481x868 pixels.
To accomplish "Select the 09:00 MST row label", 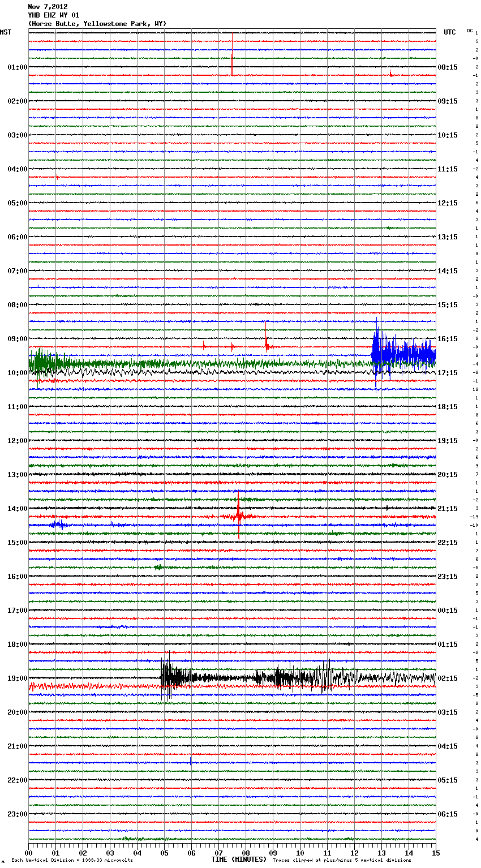I will pyautogui.click(x=18, y=339).
